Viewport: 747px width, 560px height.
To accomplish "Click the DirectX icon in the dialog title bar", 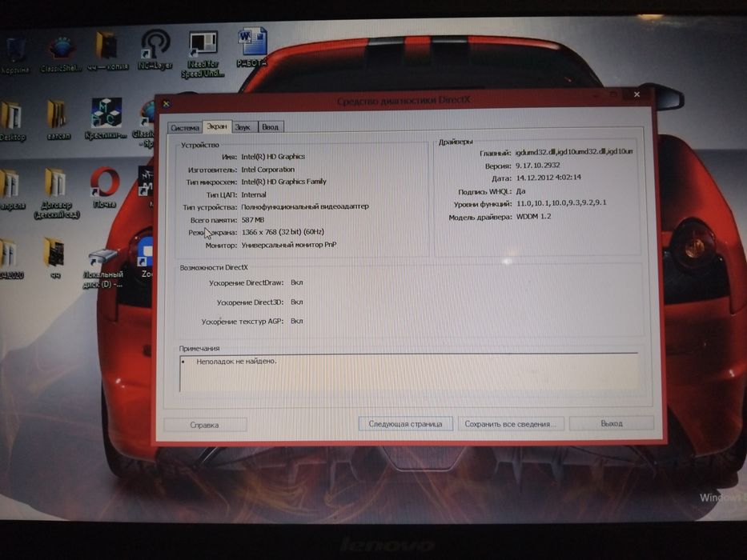I will 166,103.
